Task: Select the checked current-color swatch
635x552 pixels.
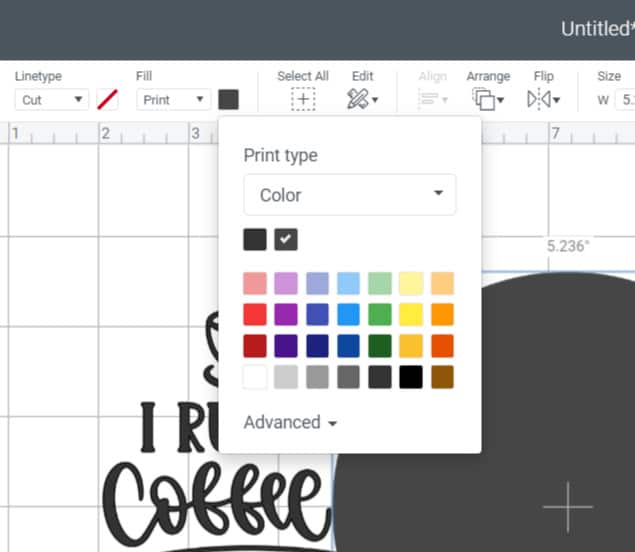Action: click(286, 239)
